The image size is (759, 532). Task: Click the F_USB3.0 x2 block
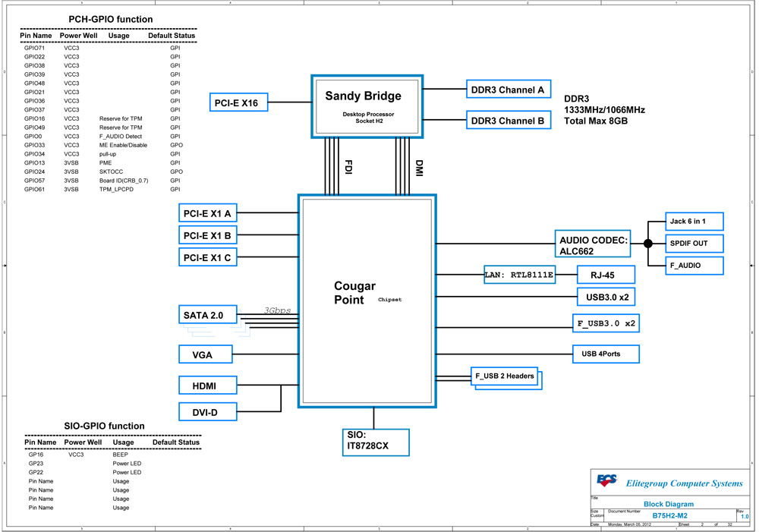pos(606,323)
